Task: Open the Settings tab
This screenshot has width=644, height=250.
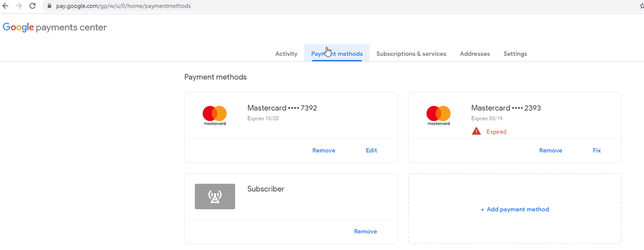Action: pos(515,54)
